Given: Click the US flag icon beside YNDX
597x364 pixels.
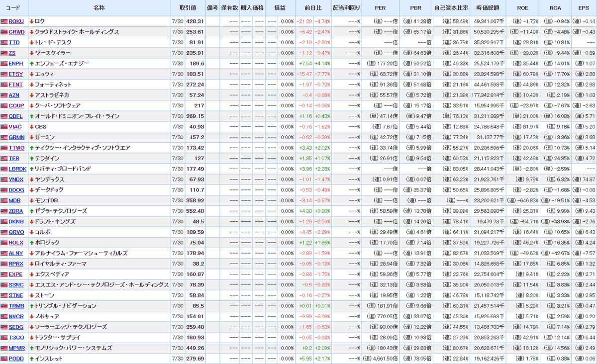Looking at the screenshot, I should pos(4,180).
